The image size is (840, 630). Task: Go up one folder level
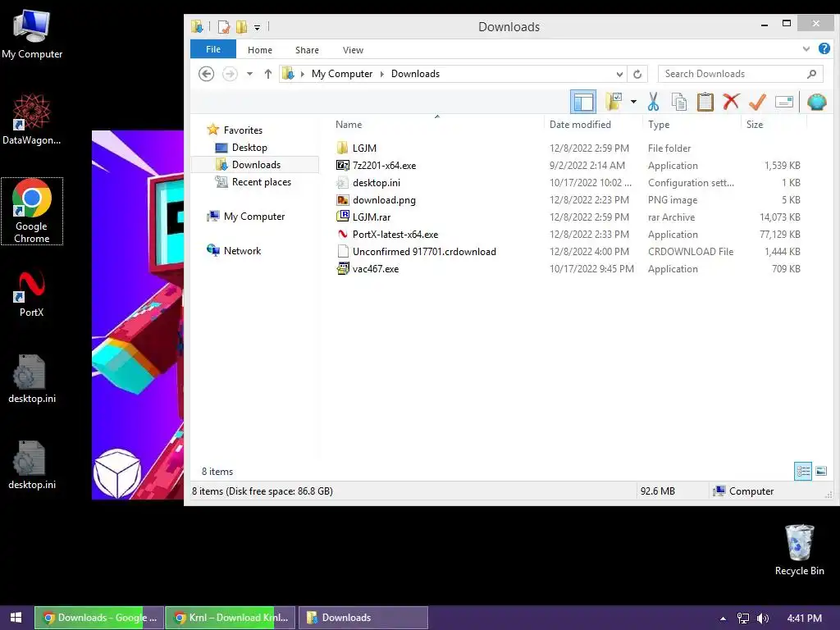click(x=268, y=73)
